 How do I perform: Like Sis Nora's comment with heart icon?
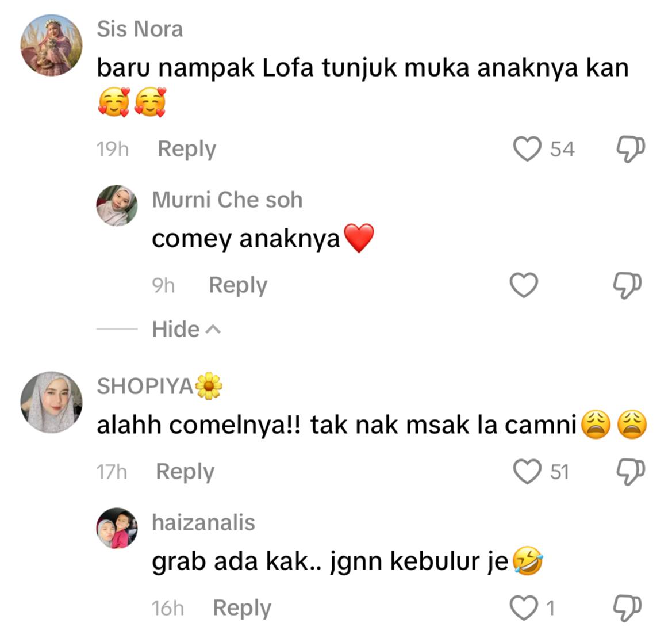click(x=527, y=149)
